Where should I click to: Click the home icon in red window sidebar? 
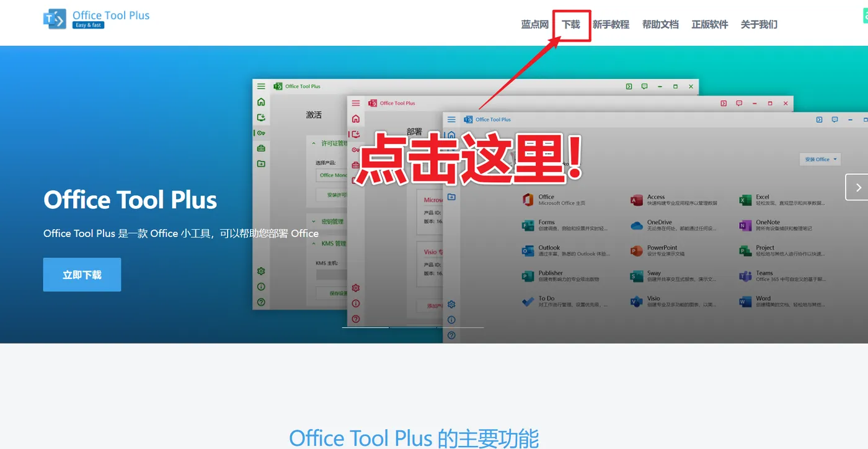coord(356,119)
